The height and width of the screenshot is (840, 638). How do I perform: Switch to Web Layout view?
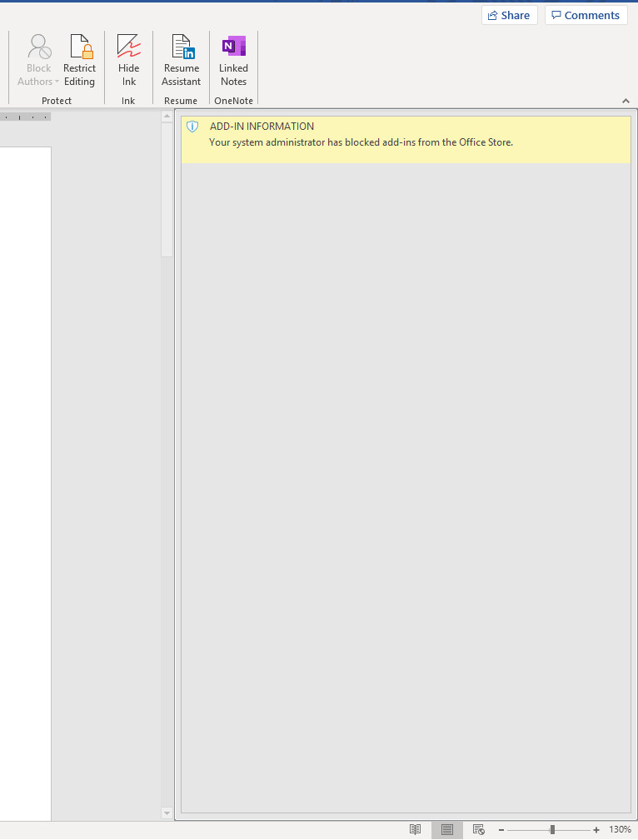[x=479, y=829]
